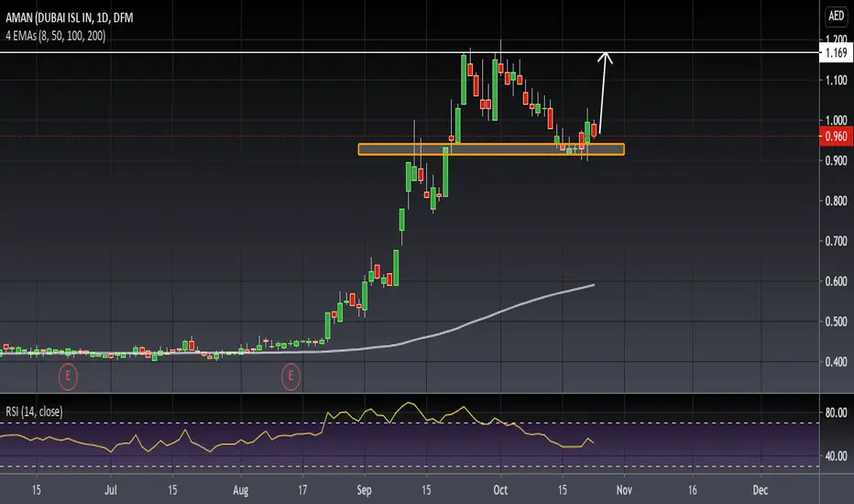The image size is (854, 504).
Task: Click the 0.900 price axis label
Action: [x=836, y=160]
